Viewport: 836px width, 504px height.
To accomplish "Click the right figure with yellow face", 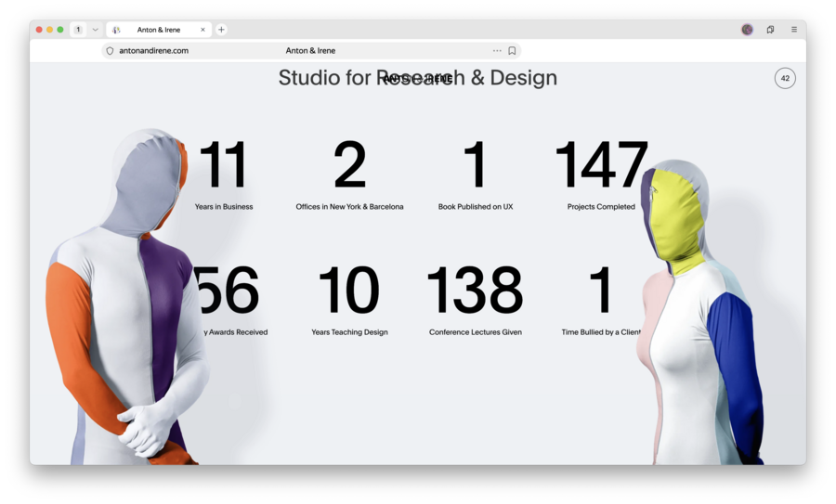I will click(x=699, y=312).
